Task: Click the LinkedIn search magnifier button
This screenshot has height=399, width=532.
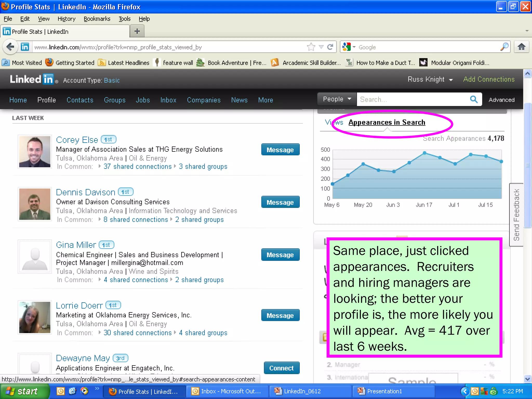Action: (474, 99)
